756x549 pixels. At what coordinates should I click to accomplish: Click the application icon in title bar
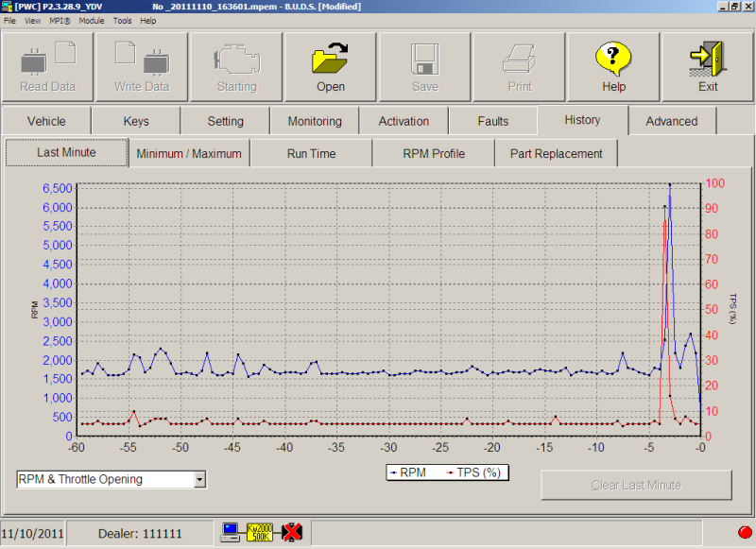pos(7,7)
